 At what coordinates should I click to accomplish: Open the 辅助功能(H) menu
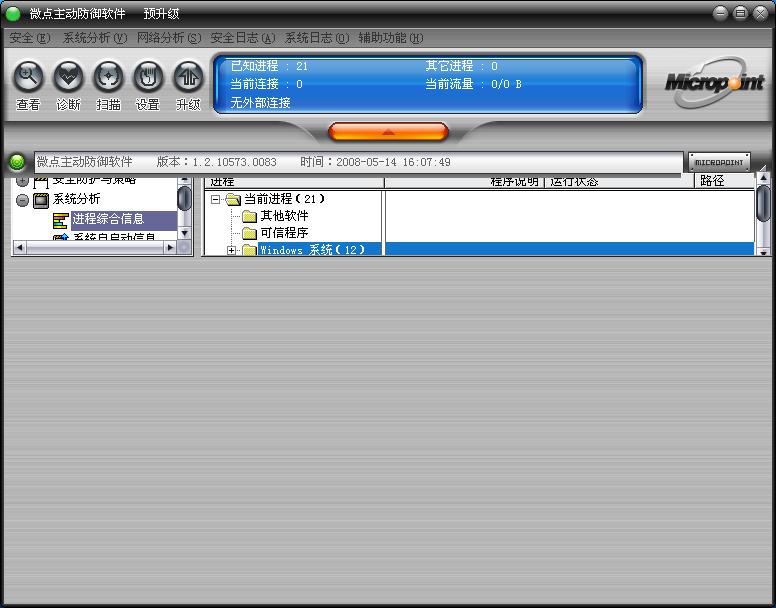coord(390,38)
